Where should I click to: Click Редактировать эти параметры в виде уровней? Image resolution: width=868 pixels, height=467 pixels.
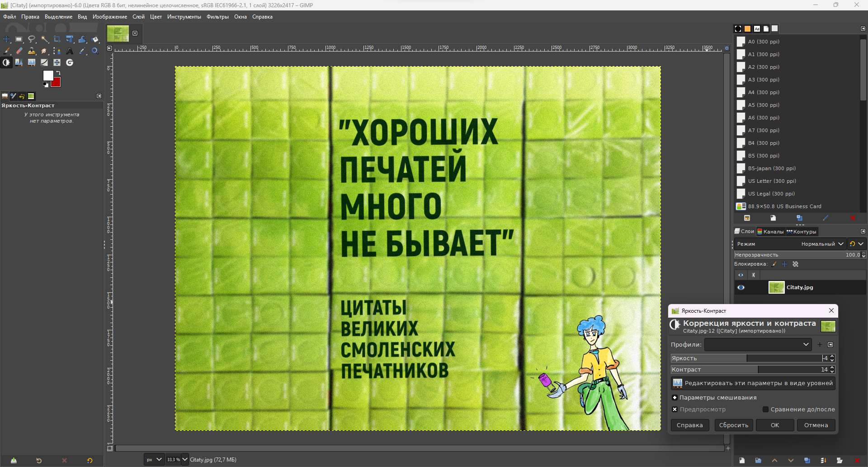tap(753, 383)
